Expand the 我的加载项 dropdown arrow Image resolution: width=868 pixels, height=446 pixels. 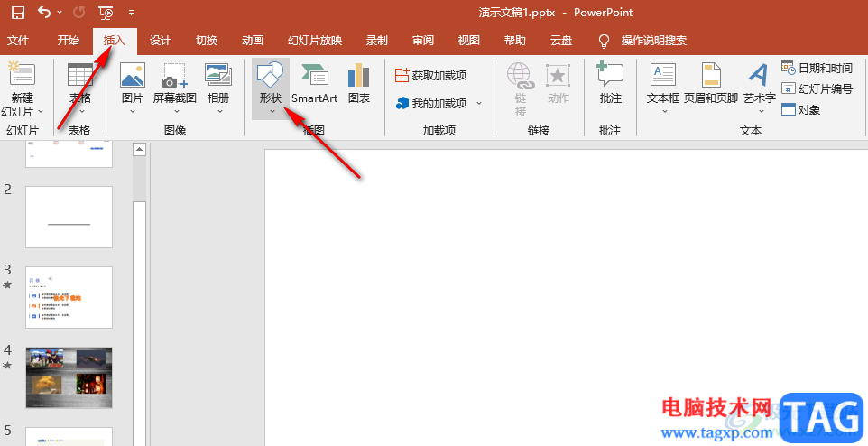[479, 103]
